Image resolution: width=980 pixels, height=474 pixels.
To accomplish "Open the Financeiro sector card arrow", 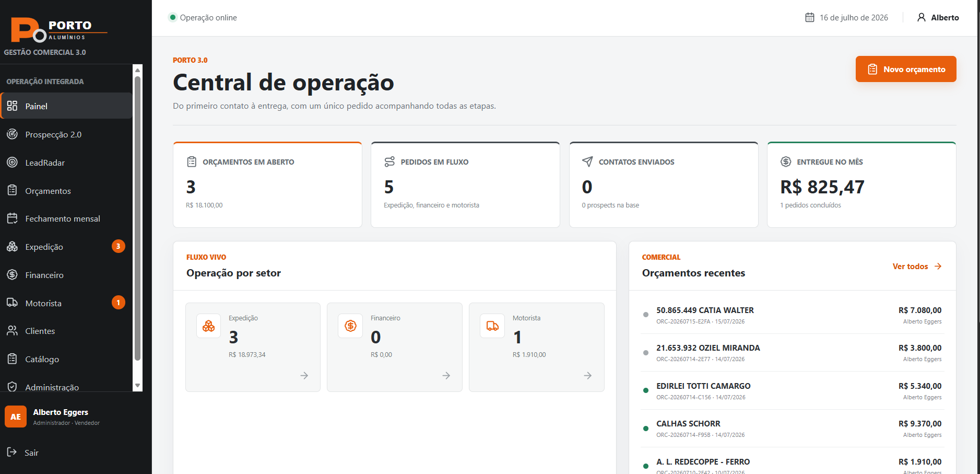I will [x=446, y=376].
